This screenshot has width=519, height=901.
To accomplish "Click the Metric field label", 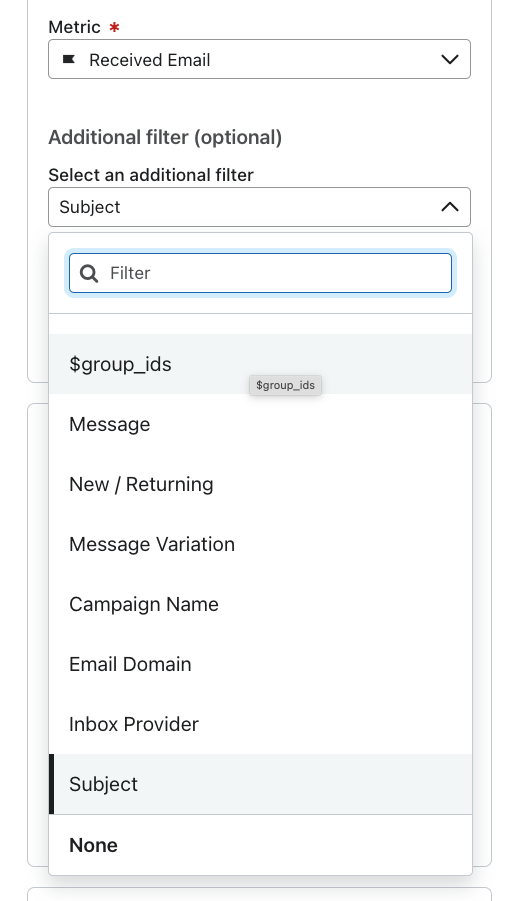I will [x=74, y=27].
